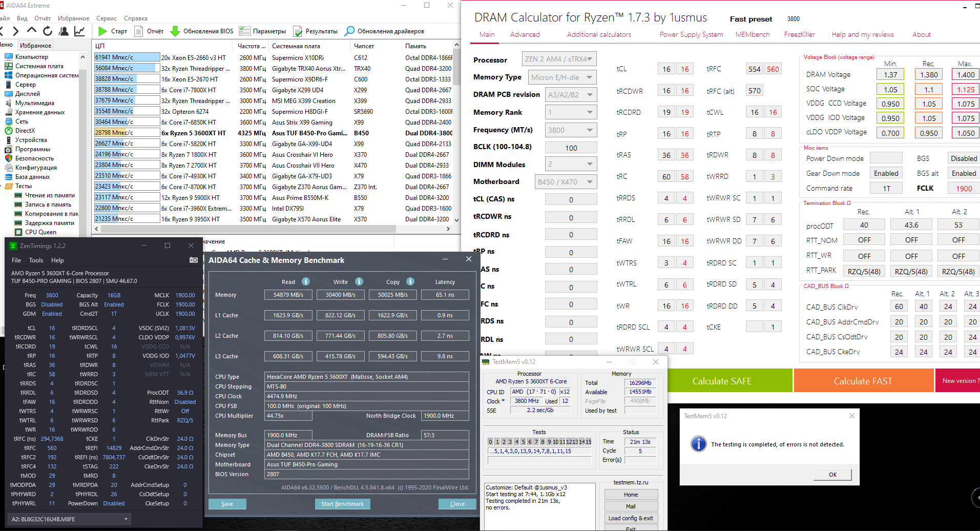The image size is (980, 531).
Task: Click the Read info icon in benchmark window
Action: (x=306, y=281)
